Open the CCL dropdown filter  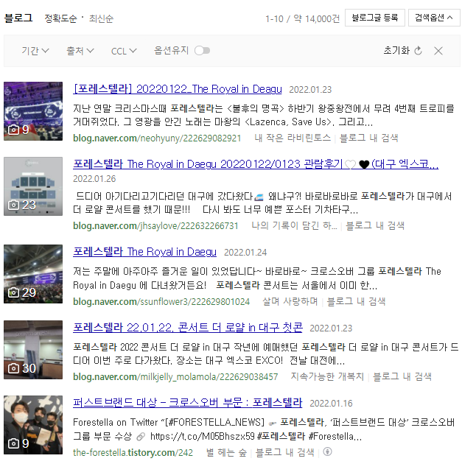(124, 51)
